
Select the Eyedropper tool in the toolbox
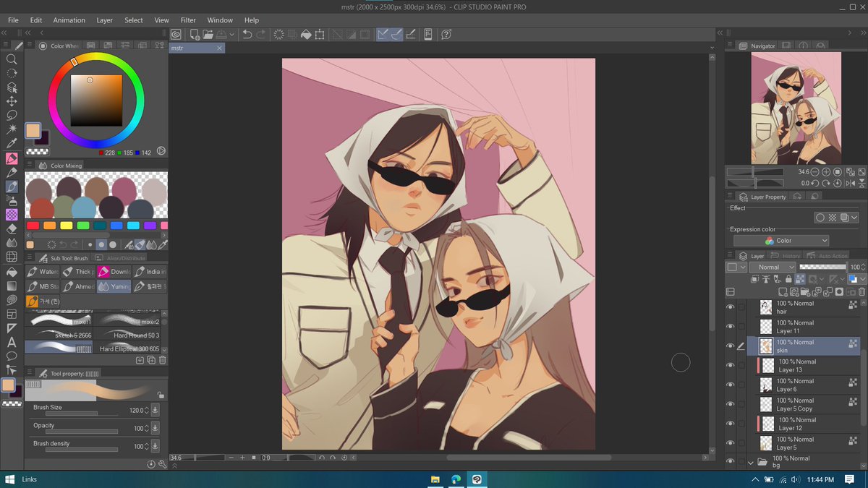[x=12, y=144]
